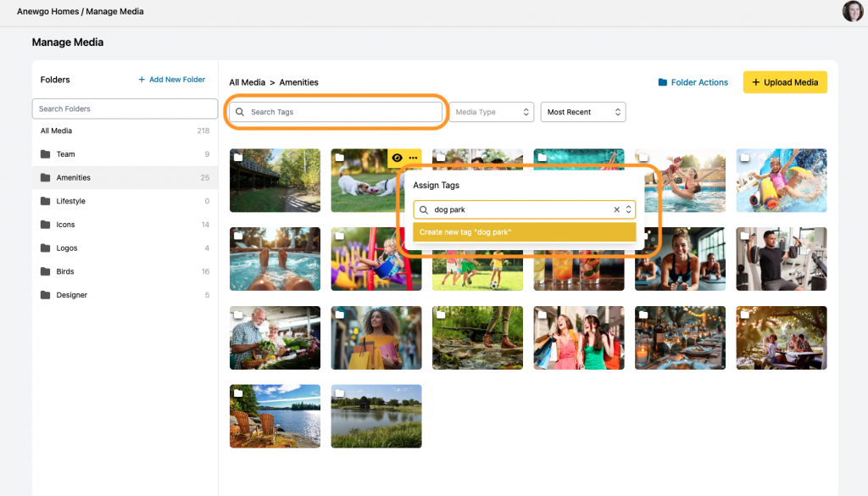Click the magnifier icon in Search Tags
The width and height of the screenshot is (868, 496).
pyautogui.click(x=240, y=112)
